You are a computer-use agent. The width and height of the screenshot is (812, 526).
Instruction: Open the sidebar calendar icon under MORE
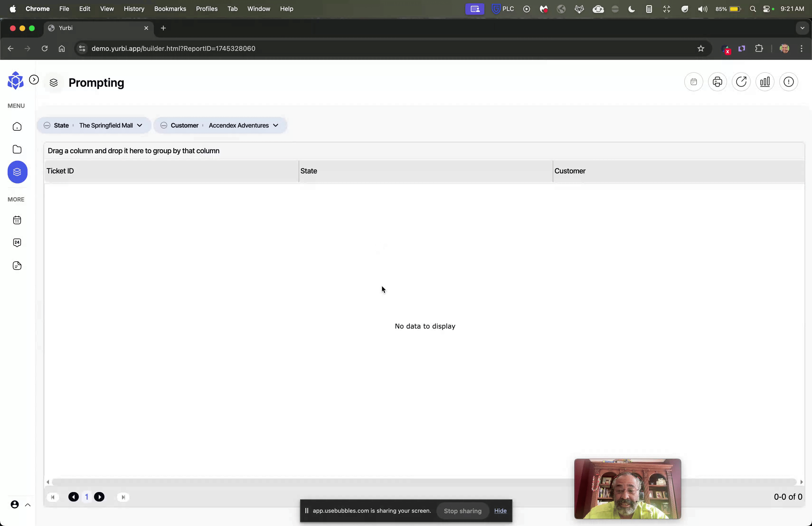17,220
